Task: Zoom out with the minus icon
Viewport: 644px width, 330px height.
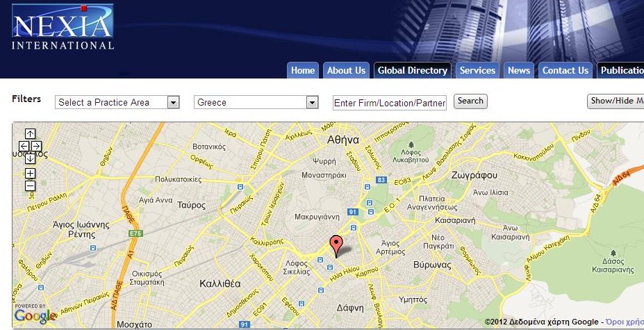Action: pyautogui.click(x=30, y=186)
